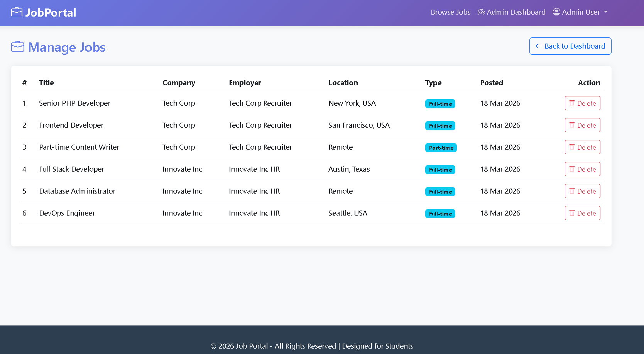644x354 pixels.
Task: Click trash icon for Frontend Developer row
Action: [x=572, y=125]
